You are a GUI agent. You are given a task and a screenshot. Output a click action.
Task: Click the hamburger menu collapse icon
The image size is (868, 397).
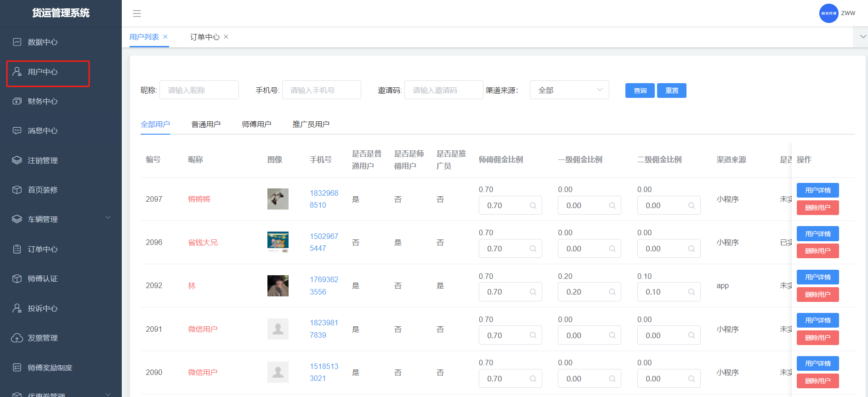137,14
